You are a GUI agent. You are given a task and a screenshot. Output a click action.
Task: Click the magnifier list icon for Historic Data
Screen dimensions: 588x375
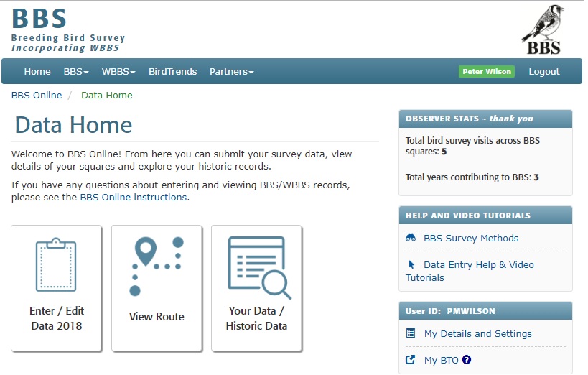(x=257, y=267)
